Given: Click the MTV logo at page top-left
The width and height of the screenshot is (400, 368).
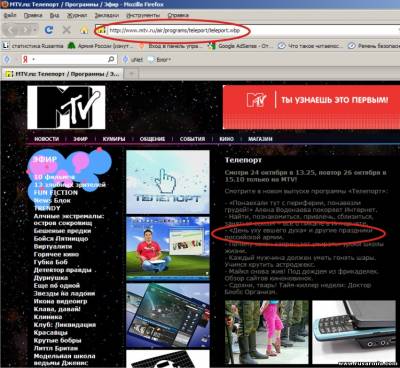Looking at the screenshot, I should [66, 107].
